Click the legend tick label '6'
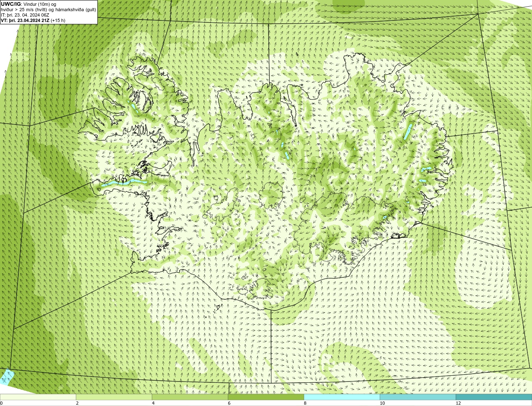This screenshot has width=532, height=406. click(229, 403)
